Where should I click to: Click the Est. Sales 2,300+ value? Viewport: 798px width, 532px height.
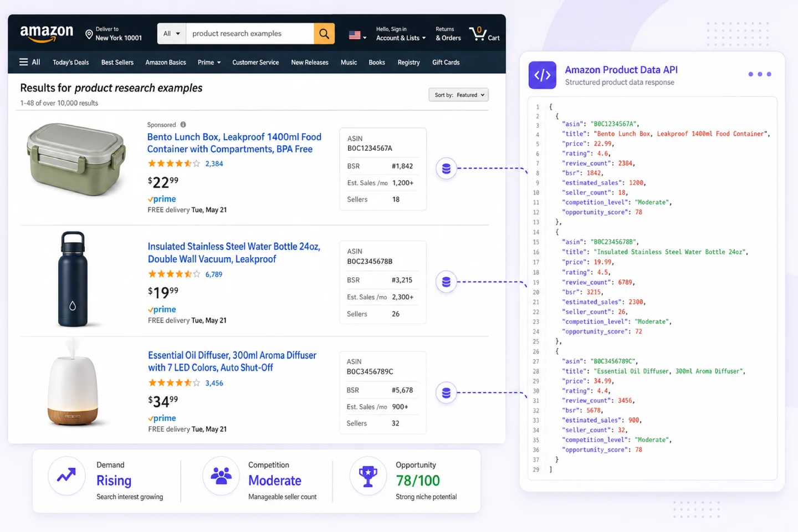coord(403,297)
